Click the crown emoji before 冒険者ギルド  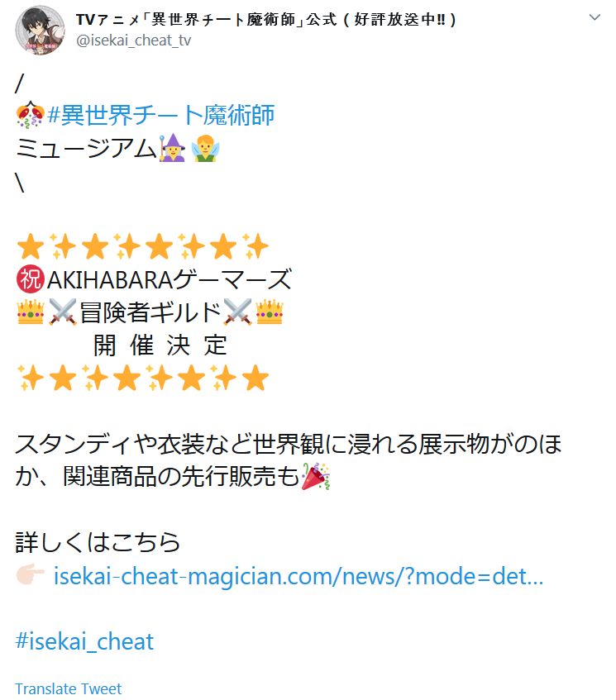pyautogui.click(x=31, y=312)
